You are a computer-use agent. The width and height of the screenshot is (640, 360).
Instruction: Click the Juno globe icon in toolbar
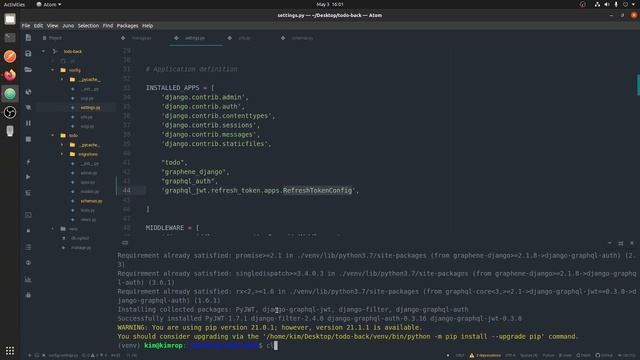[28, 92]
